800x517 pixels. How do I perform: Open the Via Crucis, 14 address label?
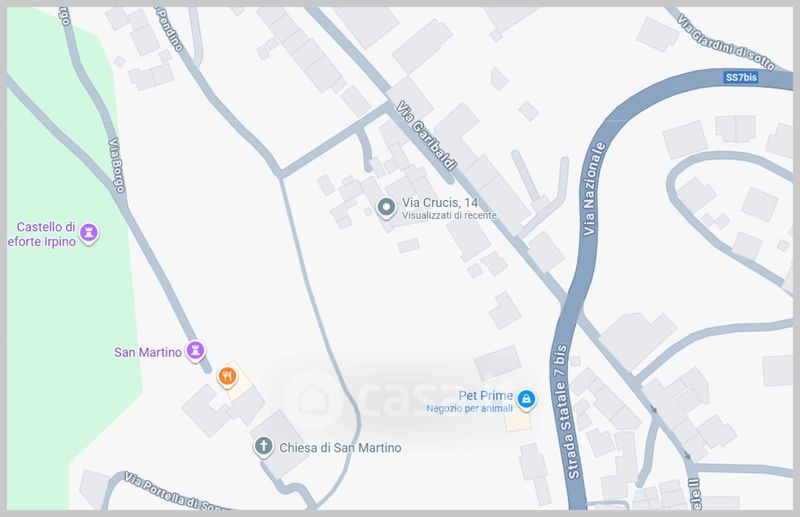(440, 203)
